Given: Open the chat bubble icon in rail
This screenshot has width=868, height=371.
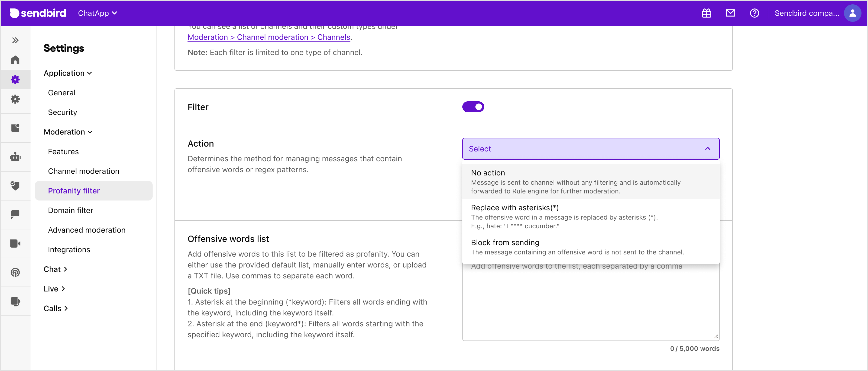Looking at the screenshot, I should click(x=15, y=214).
